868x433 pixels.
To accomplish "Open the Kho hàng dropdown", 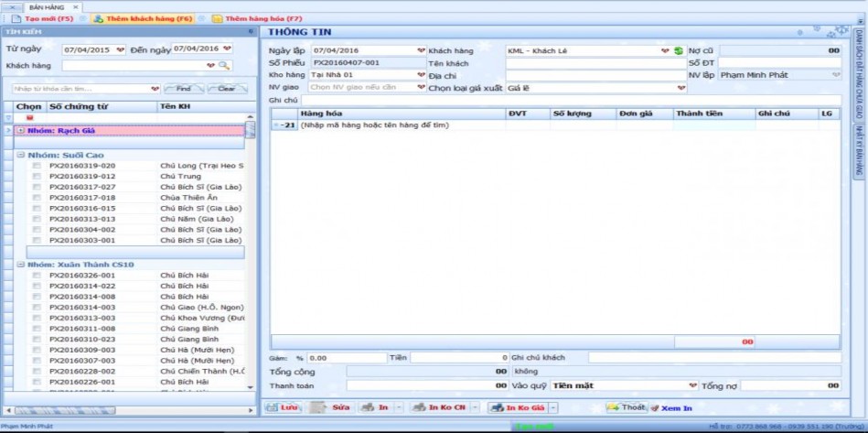I will pos(421,75).
